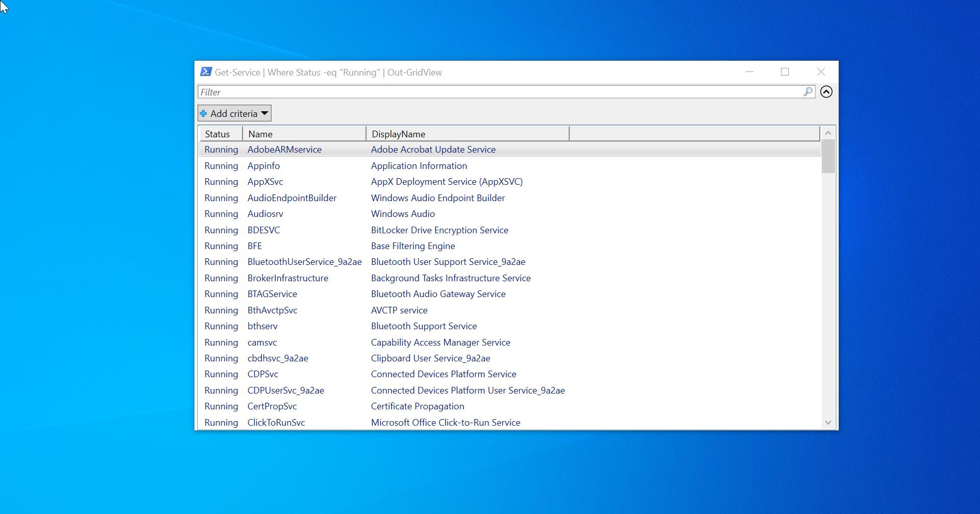
Task: Click the magnifier search icon in Filter box
Action: click(807, 92)
